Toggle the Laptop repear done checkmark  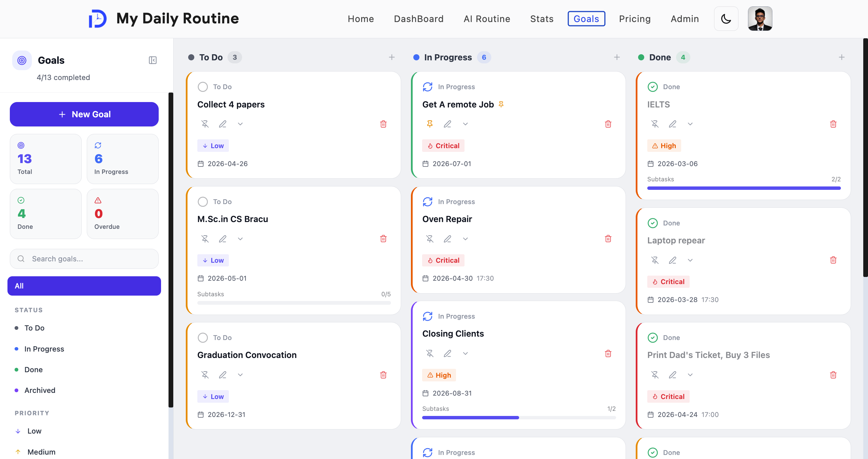tap(653, 223)
